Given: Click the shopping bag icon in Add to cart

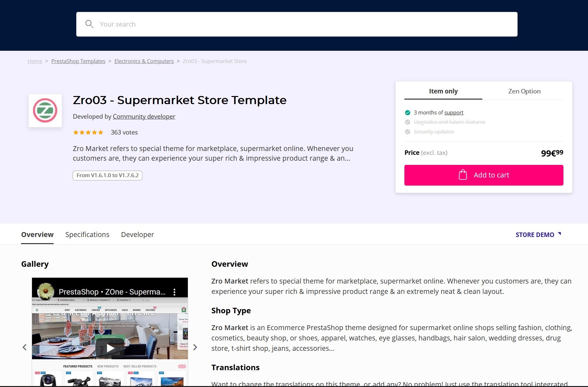Looking at the screenshot, I should coord(463,175).
